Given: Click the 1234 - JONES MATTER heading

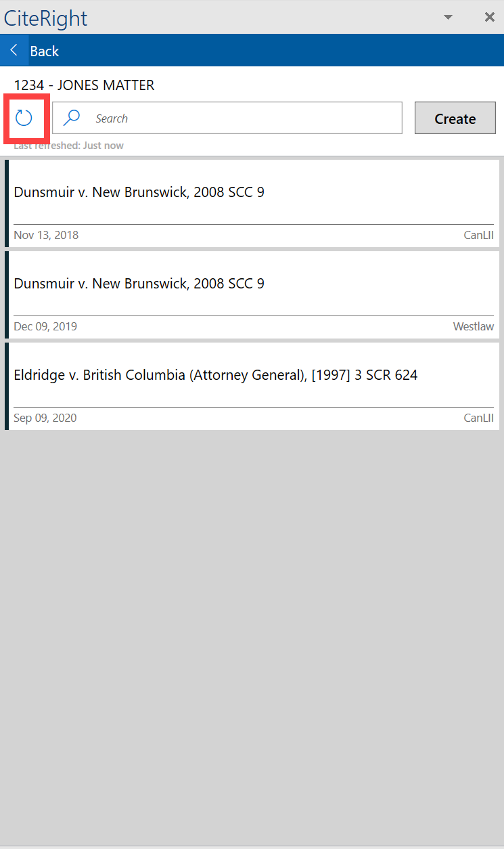Looking at the screenshot, I should [84, 85].
